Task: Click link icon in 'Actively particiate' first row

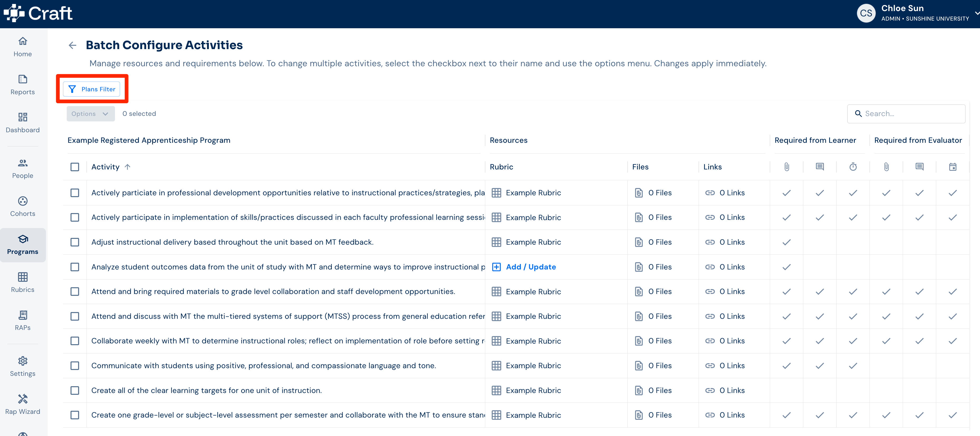Action: (710, 193)
